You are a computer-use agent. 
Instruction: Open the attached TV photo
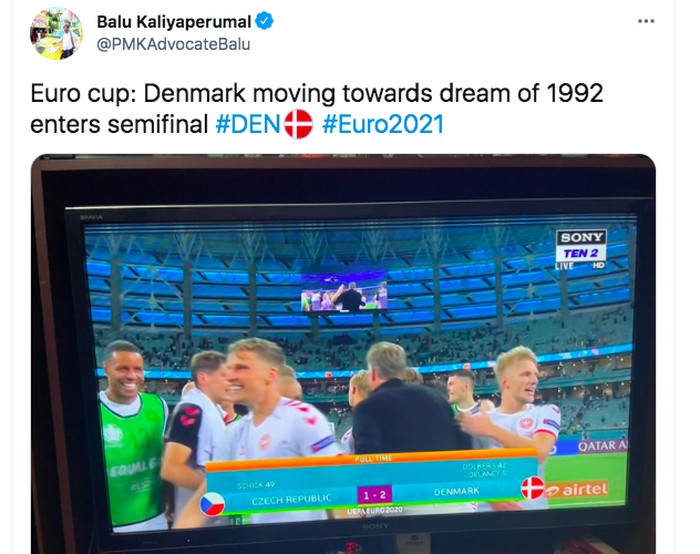coord(343,354)
